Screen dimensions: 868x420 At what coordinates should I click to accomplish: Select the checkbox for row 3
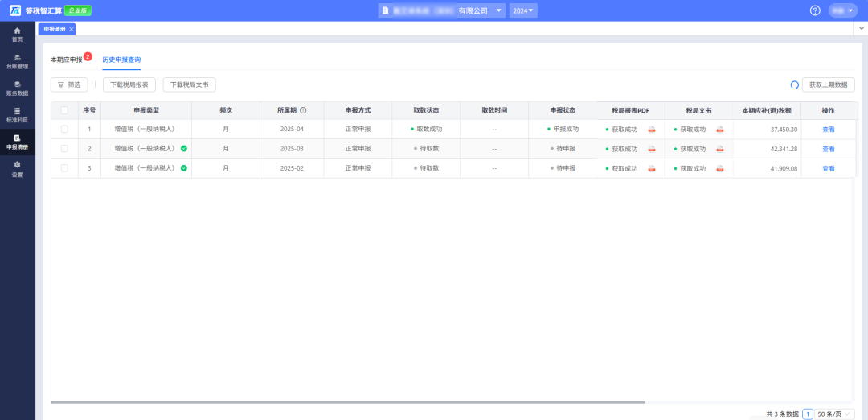pyautogui.click(x=64, y=168)
